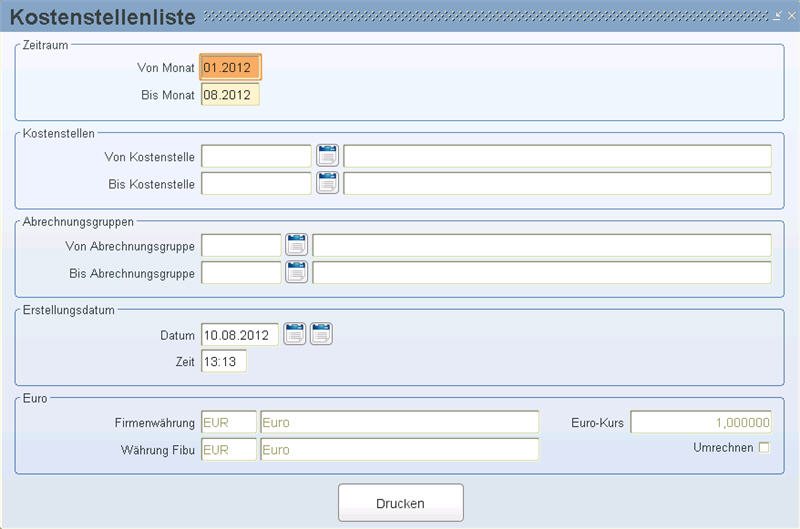Close the Kostenstellenliste dialog
Viewport: 800px width, 529px height.
791,16
